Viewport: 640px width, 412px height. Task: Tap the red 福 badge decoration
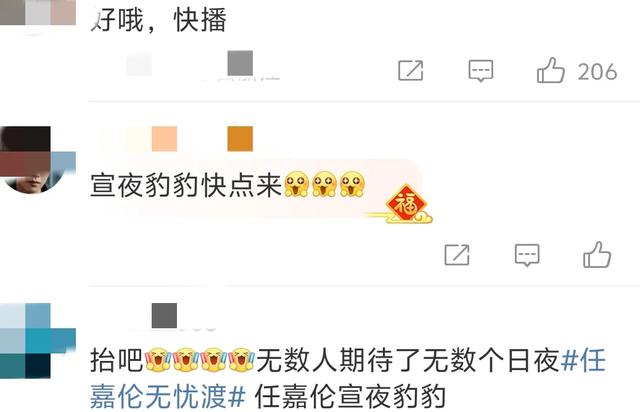click(407, 204)
